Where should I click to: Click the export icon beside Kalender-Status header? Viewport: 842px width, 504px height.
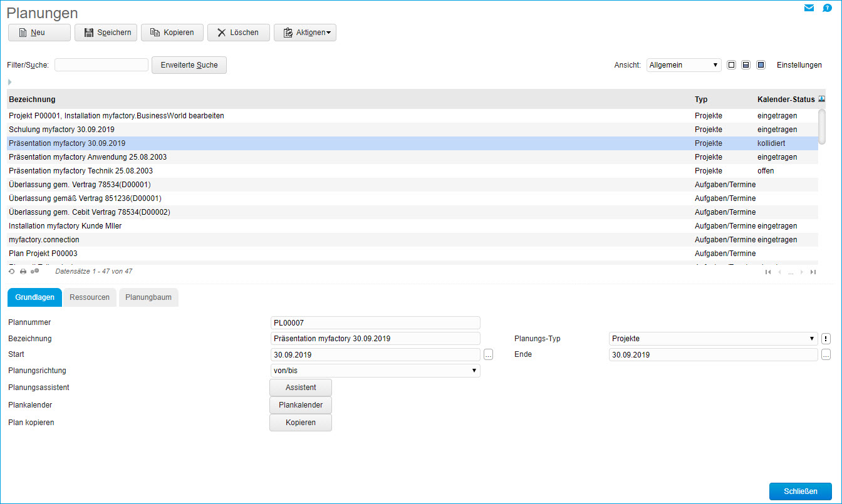coord(822,99)
